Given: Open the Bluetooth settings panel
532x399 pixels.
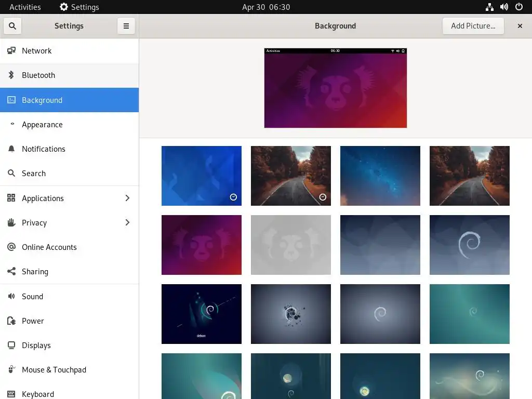Looking at the screenshot, I should 69,75.
